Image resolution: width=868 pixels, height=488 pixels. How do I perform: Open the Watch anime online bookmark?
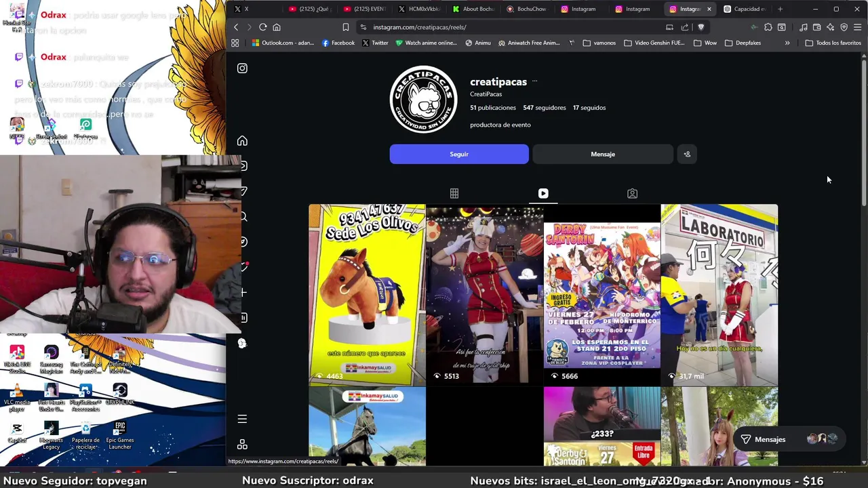[x=426, y=43]
